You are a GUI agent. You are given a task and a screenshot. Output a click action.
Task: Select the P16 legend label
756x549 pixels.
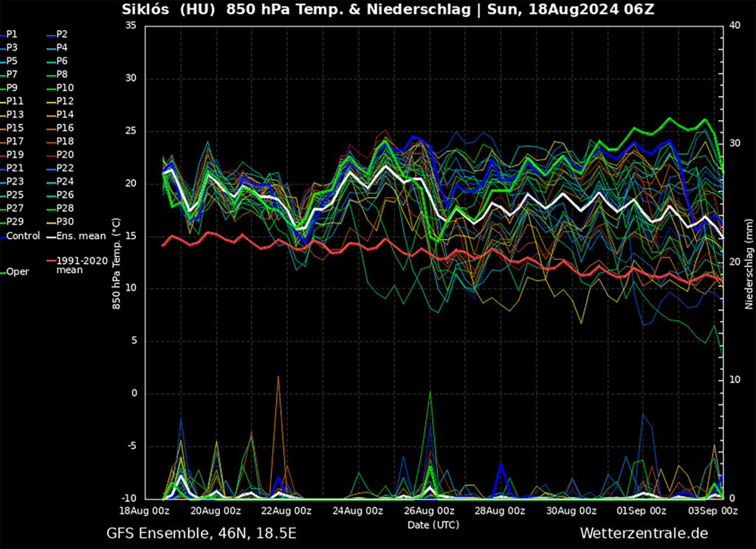pos(65,128)
